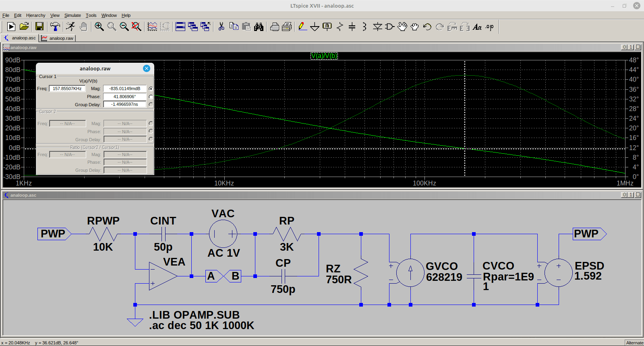
Task: Close the analoop.asc schematic pane
Action: 638,195
